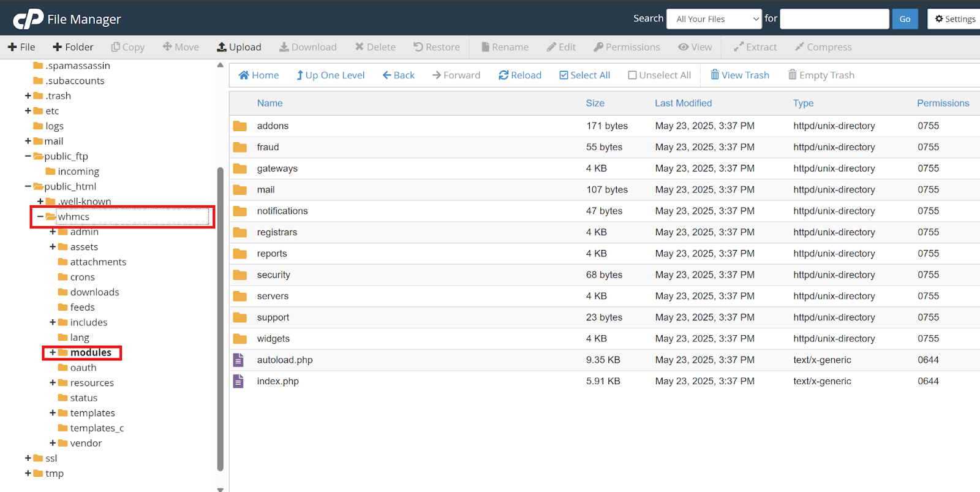Expand the modules tree folder
980x492 pixels.
click(53, 352)
